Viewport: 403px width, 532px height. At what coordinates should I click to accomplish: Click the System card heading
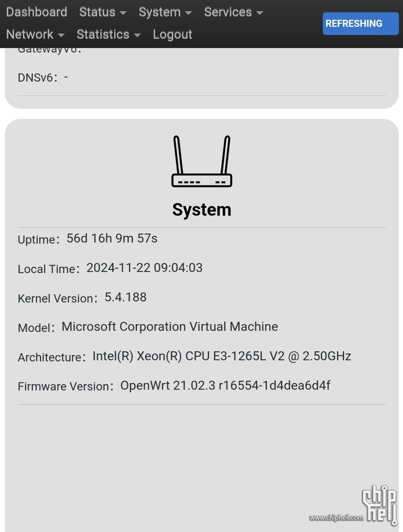(x=201, y=210)
